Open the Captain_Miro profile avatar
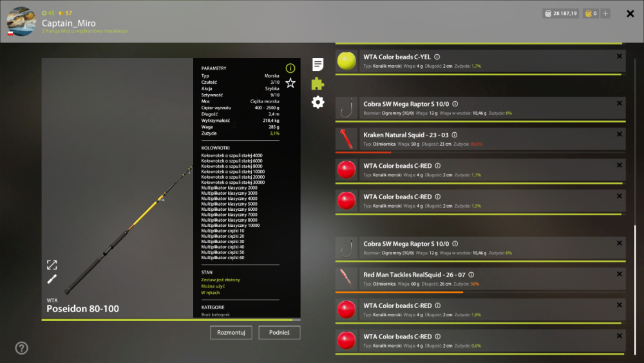This screenshot has width=644, height=363. [21, 21]
